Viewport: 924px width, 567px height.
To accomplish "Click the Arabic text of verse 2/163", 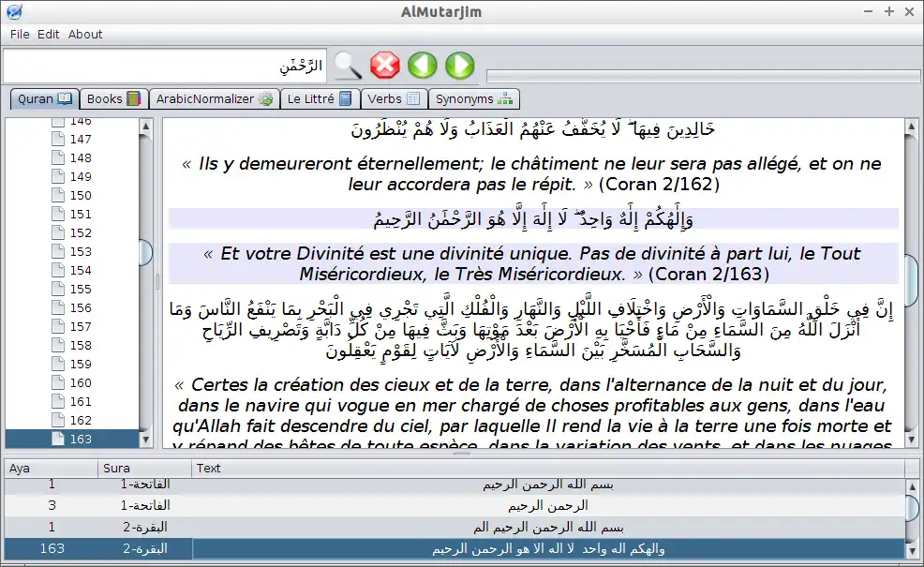I will pyautogui.click(x=533, y=218).
